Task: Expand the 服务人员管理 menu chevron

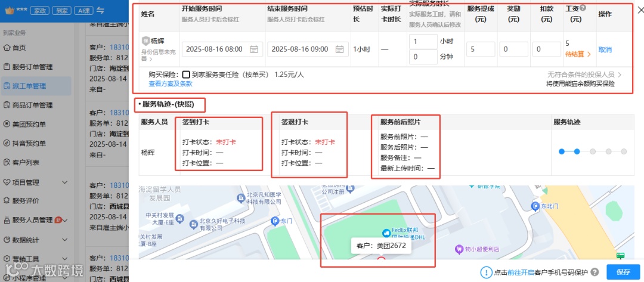Action: 64,221
